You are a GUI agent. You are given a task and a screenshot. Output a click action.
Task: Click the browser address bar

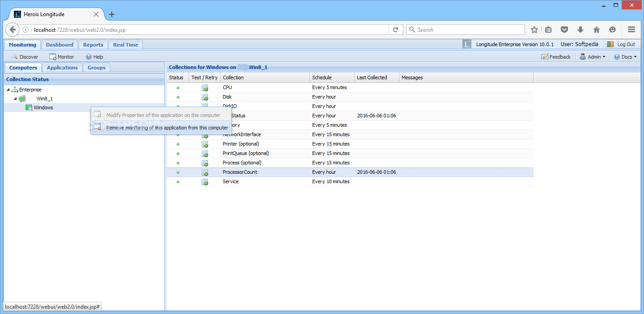tap(210, 30)
